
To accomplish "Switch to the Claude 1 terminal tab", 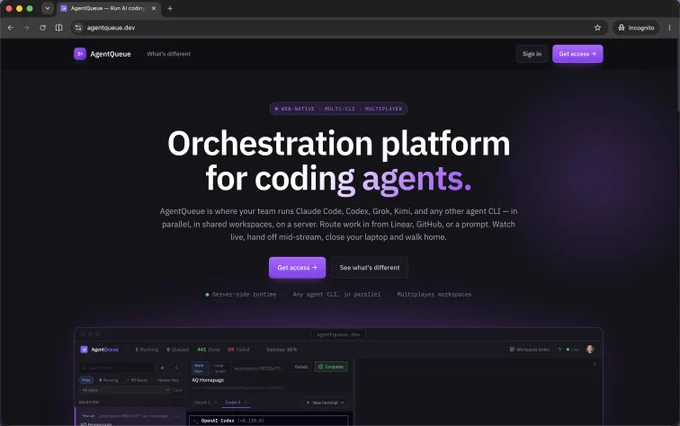I will pos(204,403).
